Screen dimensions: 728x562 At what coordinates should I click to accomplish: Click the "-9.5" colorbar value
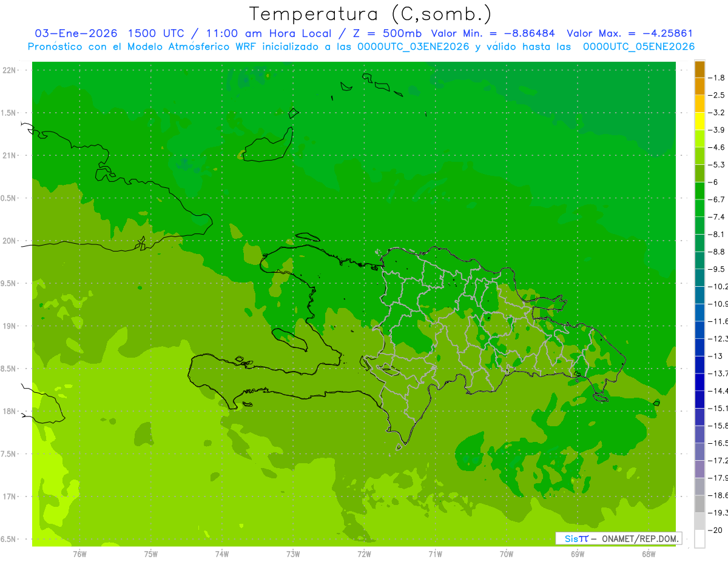tap(716, 269)
